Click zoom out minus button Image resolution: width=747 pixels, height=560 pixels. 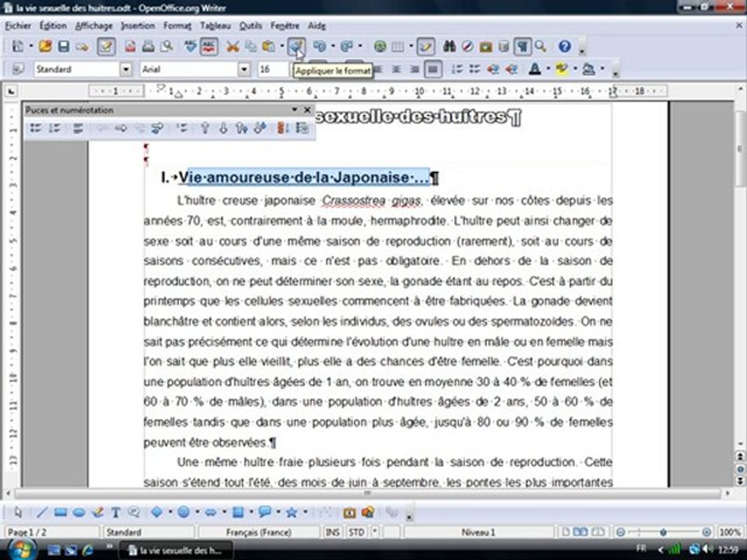point(620,532)
